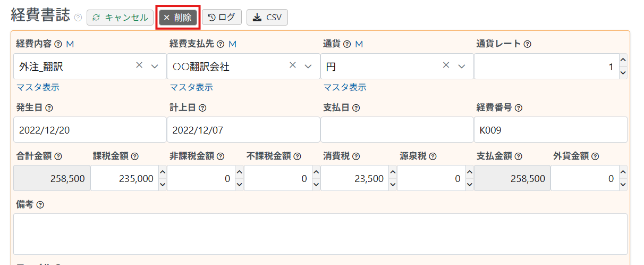Download data with CSV button

pos(267,17)
